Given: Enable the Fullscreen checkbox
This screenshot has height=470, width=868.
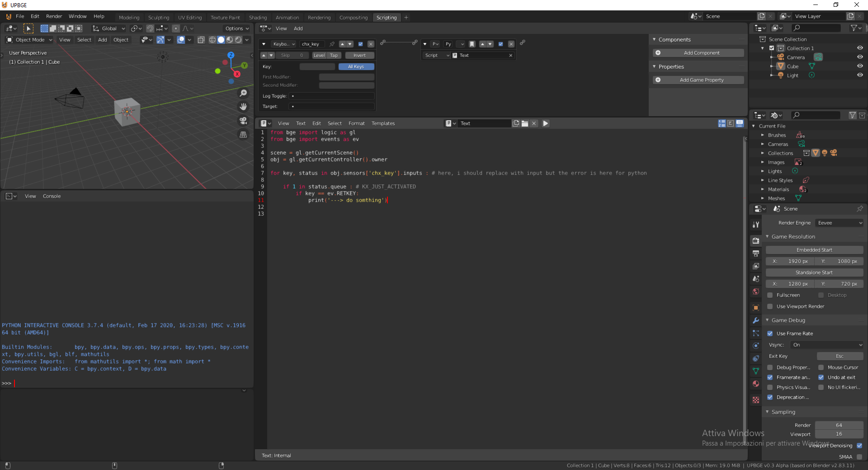Looking at the screenshot, I should pyautogui.click(x=770, y=295).
